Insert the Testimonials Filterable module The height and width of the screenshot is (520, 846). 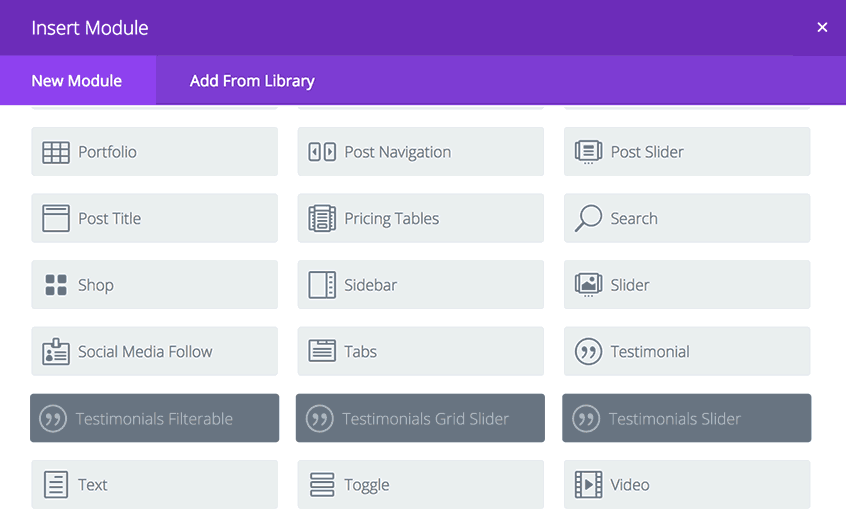tap(154, 418)
